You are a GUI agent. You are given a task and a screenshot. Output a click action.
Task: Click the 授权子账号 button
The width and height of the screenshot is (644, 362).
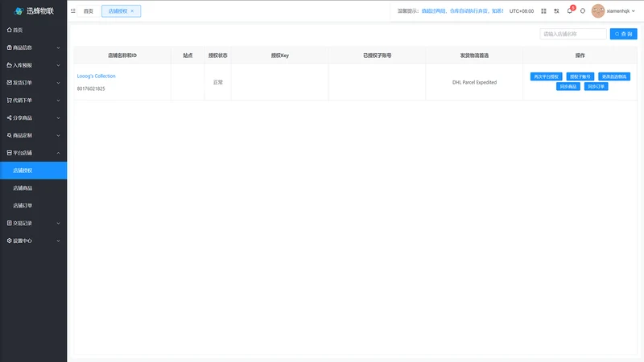(x=580, y=76)
